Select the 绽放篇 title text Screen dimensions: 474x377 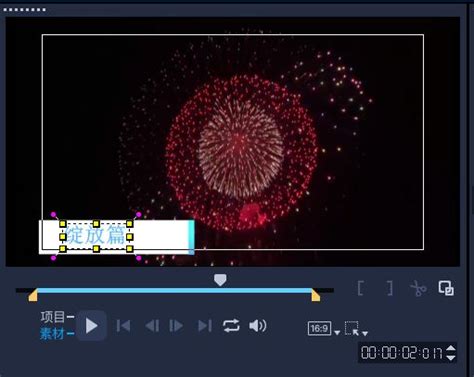click(x=95, y=235)
